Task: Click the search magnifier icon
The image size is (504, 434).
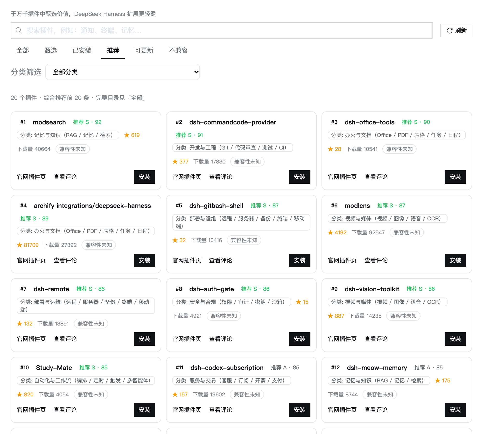Action: [19, 30]
